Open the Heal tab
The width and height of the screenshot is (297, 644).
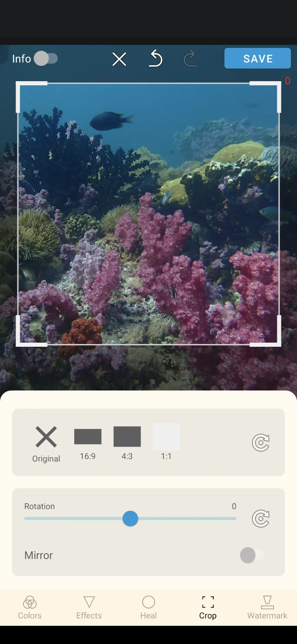tap(148, 608)
